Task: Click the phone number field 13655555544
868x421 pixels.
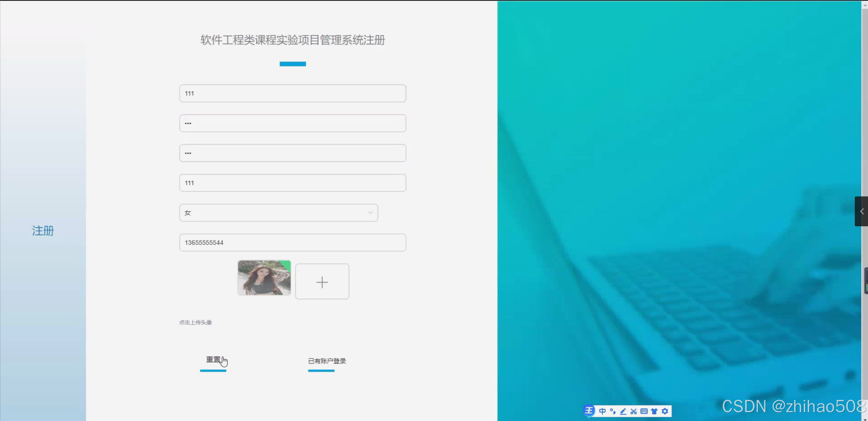Action: coord(292,243)
